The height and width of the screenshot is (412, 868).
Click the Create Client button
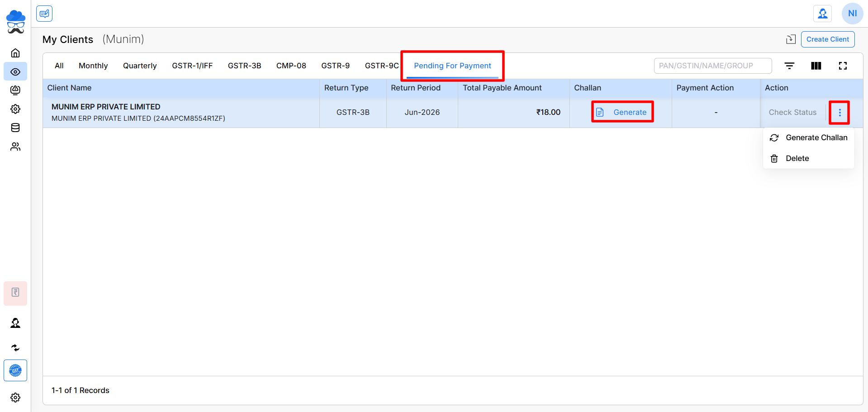coord(828,39)
